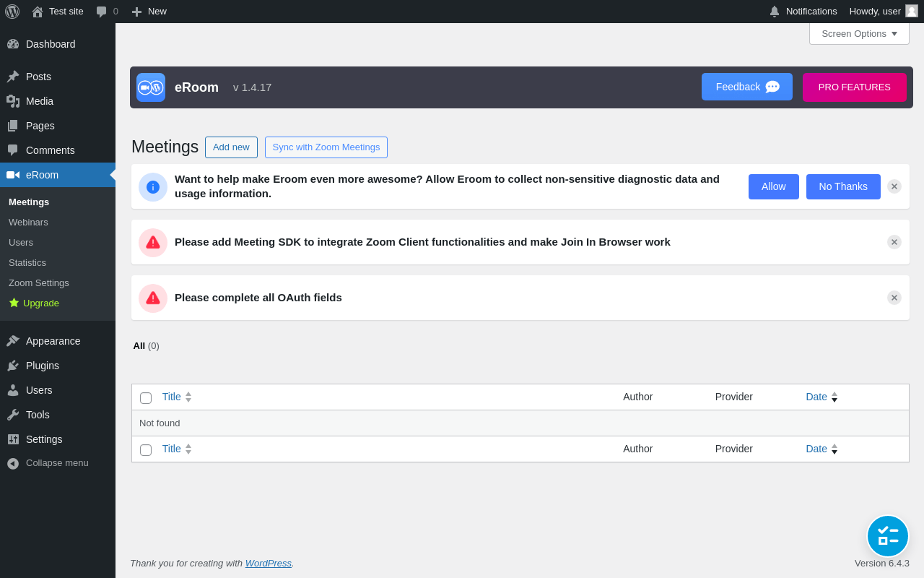Click Allow for diagnostic data collection
Image resolution: width=924 pixels, height=578 pixels.
(773, 186)
